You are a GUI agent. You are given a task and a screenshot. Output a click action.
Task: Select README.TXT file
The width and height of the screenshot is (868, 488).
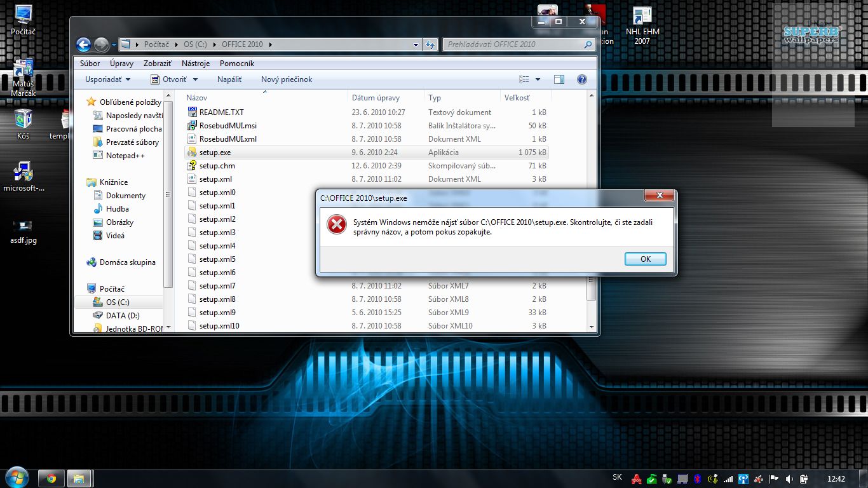click(222, 112)
